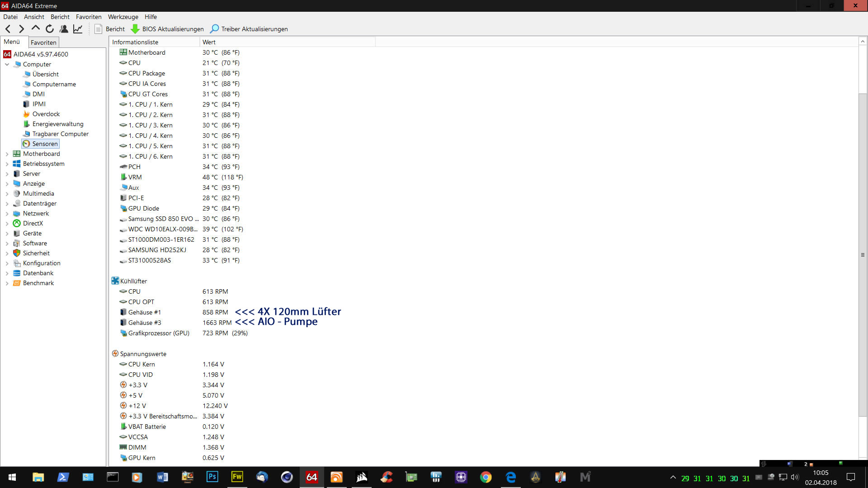Image resolution: width=868 pixels, height=488 pixels.
Task: Open the Ansicht menu
Action: [x=34, y=17]
